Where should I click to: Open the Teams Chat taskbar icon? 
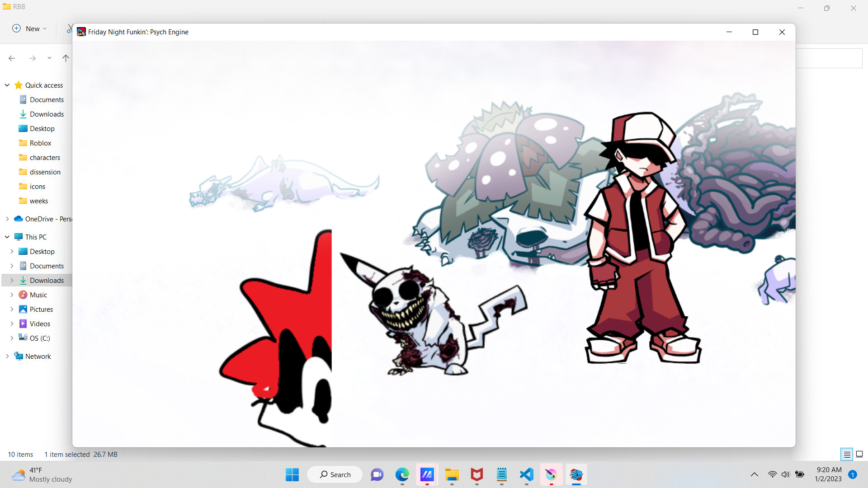click(x=377, y=474)
